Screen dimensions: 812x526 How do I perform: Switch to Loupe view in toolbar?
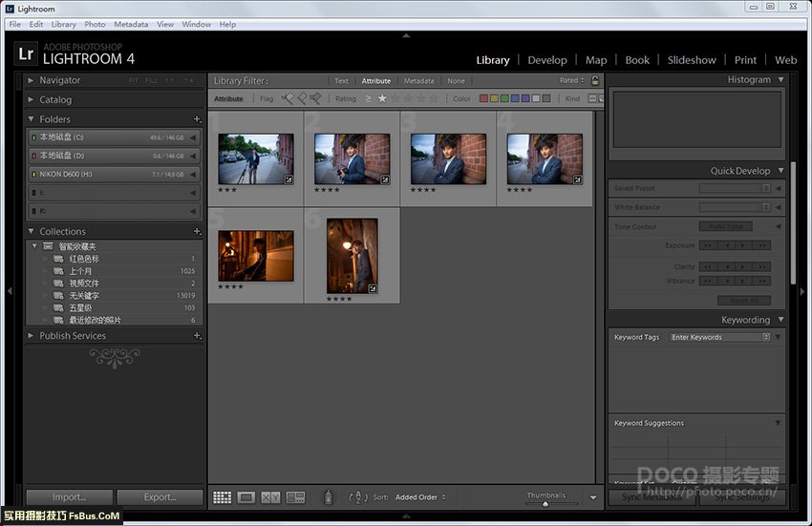(246, 497)
